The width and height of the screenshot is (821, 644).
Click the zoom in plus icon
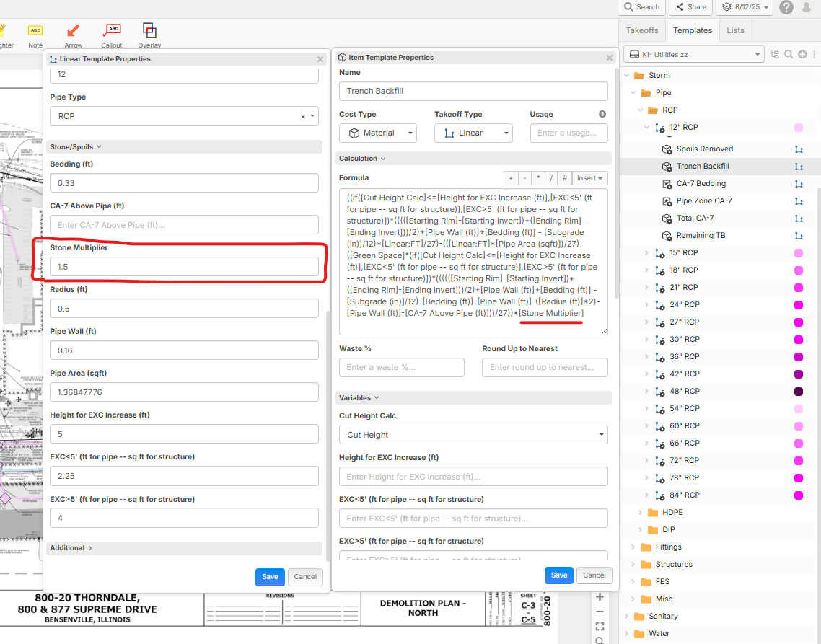tap(600, 597)
